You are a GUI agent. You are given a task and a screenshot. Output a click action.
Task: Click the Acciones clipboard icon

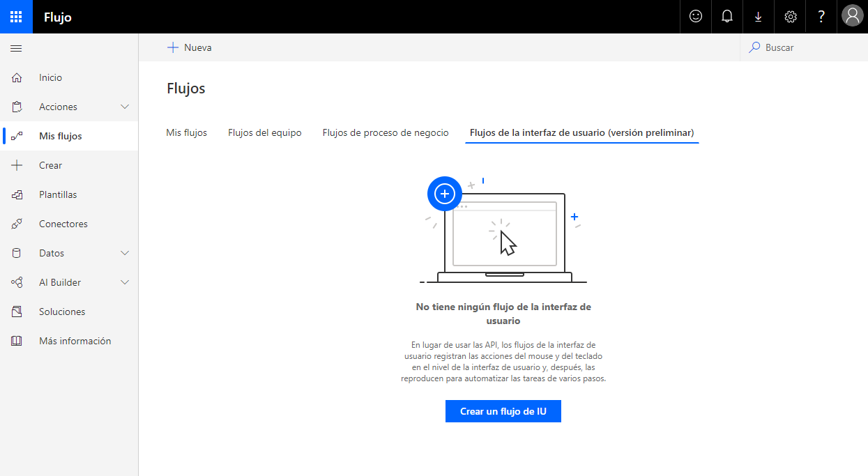(17, 107)
